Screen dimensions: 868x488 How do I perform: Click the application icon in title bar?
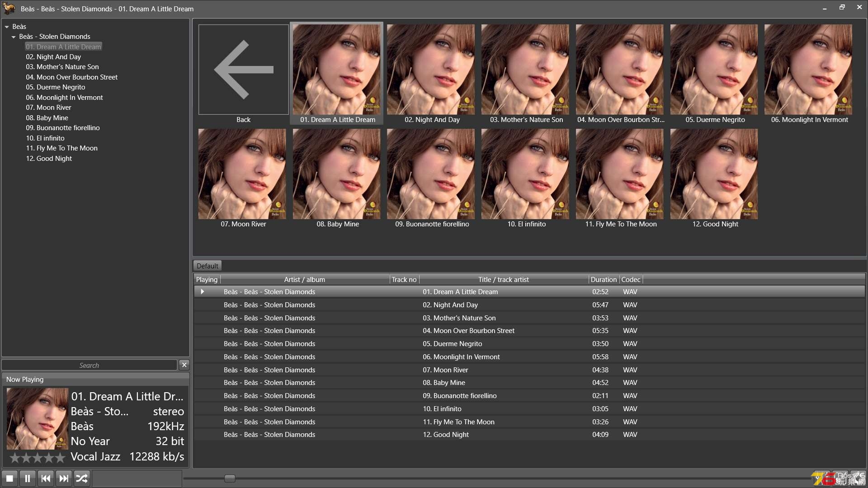[x=9, y=8]
